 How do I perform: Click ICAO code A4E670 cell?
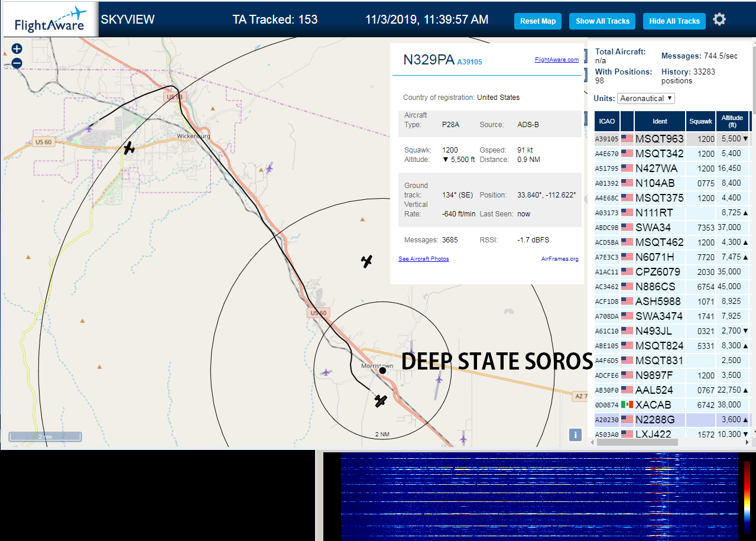[x=607, y=154]
